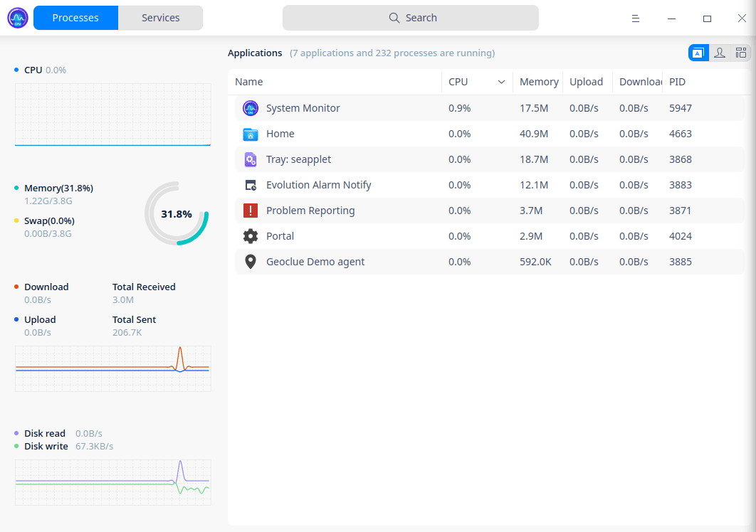This screenshot has height=532, width=756.
Task: Select the Geoclue Demo agent pin icon
Action: coord(251,262)
